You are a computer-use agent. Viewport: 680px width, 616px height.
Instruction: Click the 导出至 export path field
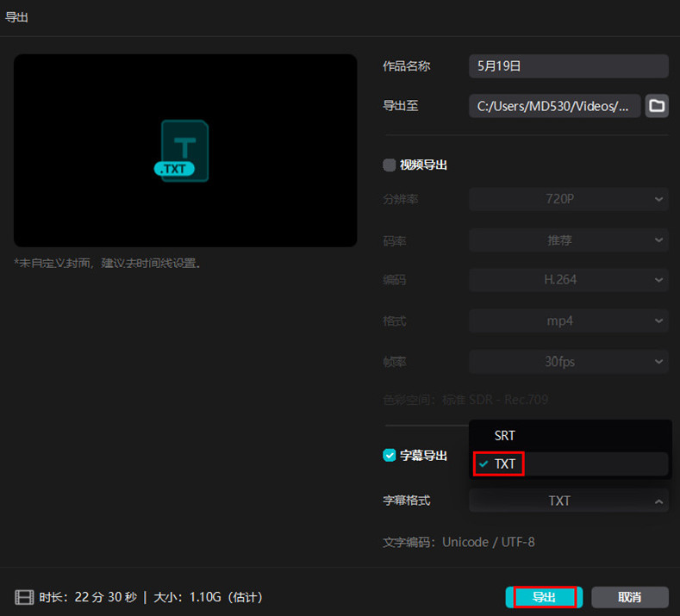click(554, 106)
